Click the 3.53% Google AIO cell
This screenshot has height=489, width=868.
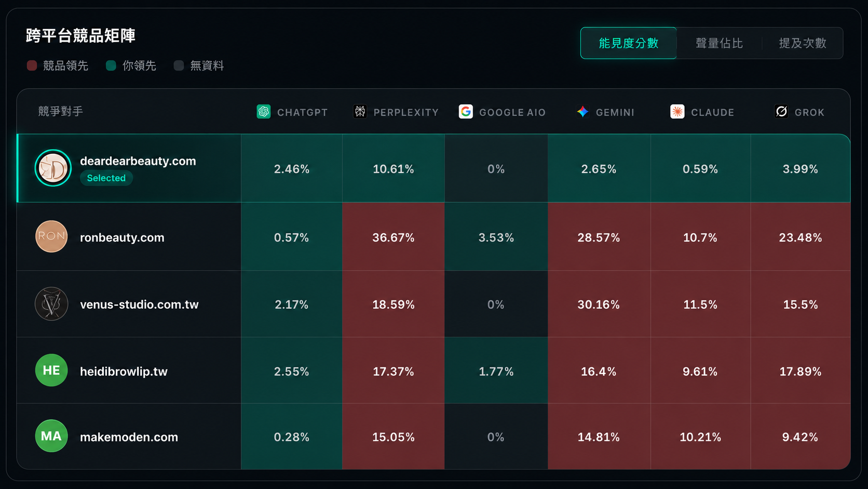[x=496, y=237]
